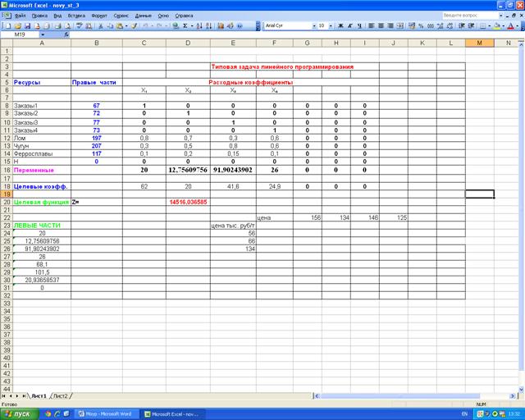Image resolution: width=525 pixels, height=420 pixels.
Task: Select column M header
Action: 479,43
